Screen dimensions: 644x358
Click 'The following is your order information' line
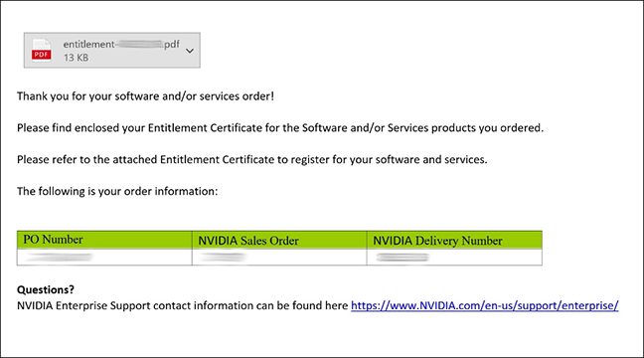pyautogui.click(x=117, y=191)
